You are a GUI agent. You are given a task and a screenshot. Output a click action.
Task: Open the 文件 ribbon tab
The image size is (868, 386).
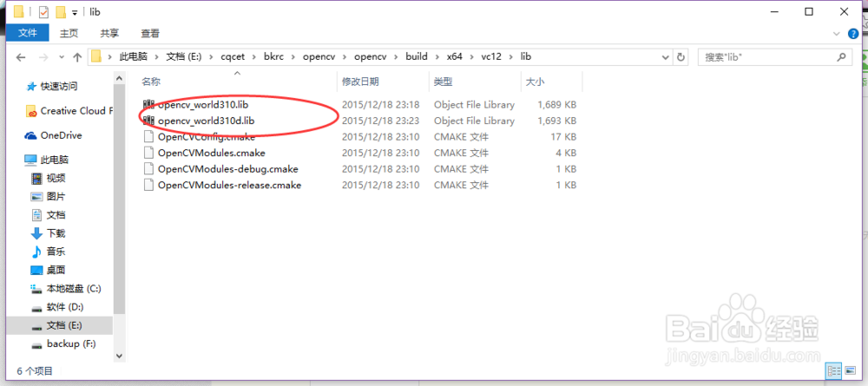coord(27,33)
